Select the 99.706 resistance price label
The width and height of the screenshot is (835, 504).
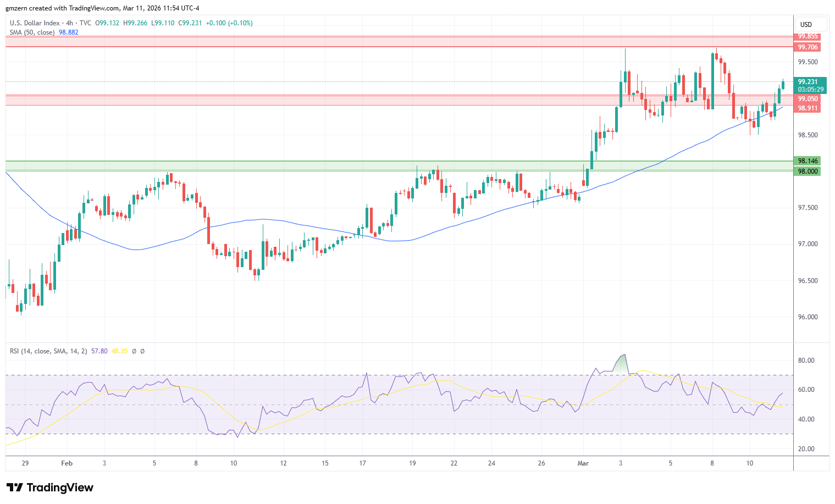(x=808, y=47)
